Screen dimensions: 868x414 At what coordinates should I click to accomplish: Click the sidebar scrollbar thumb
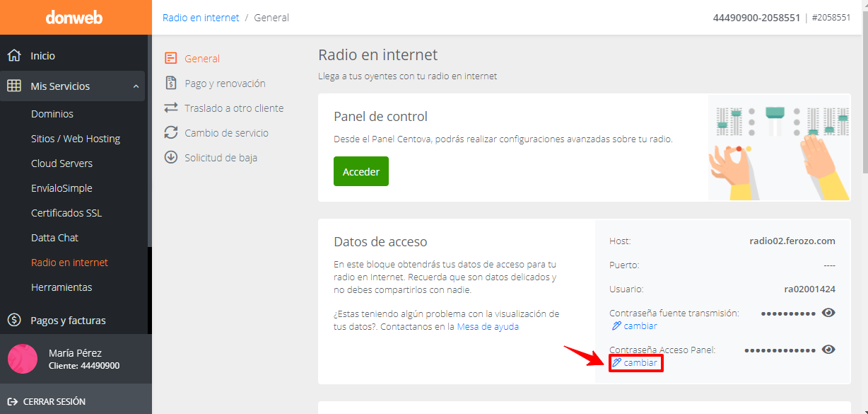[150, 142]
